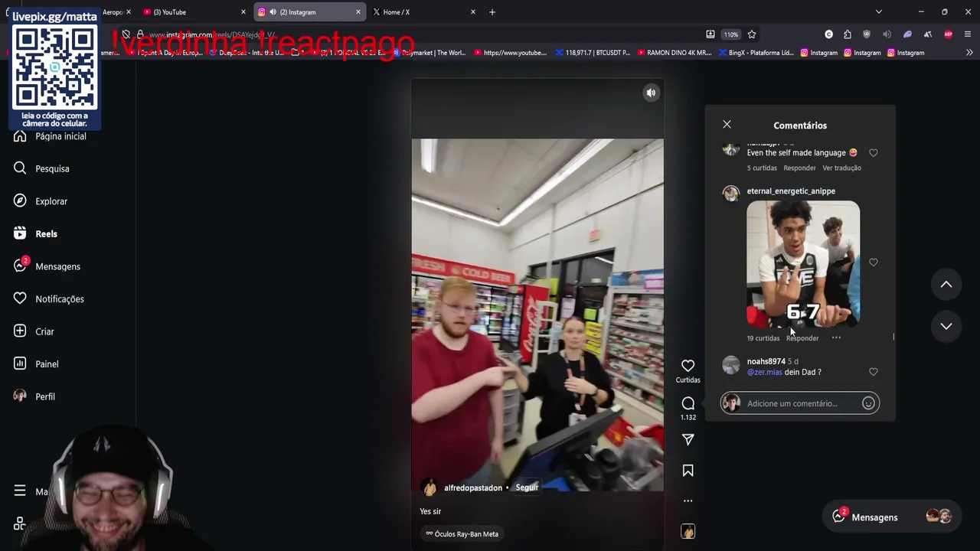Open Painel in the sidebar
Image resolution: width=980 pixels, height=551 pixels.
(x=36, y=364)
